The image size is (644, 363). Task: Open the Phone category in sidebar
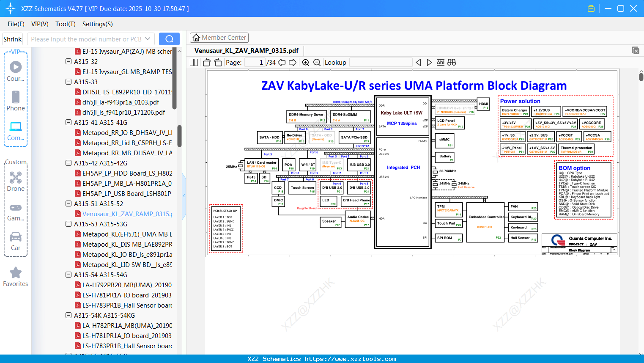pyautogui.click(x=16, y=101)
